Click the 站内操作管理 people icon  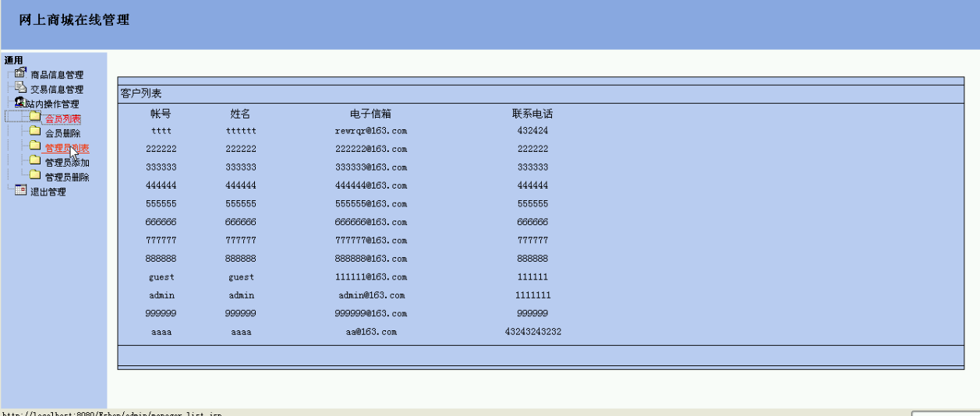point(19,102)
